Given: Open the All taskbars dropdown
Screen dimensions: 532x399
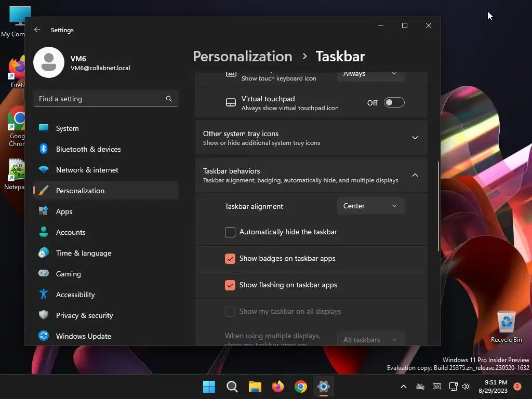Looking at the screenshot, I should coord(371,339).
